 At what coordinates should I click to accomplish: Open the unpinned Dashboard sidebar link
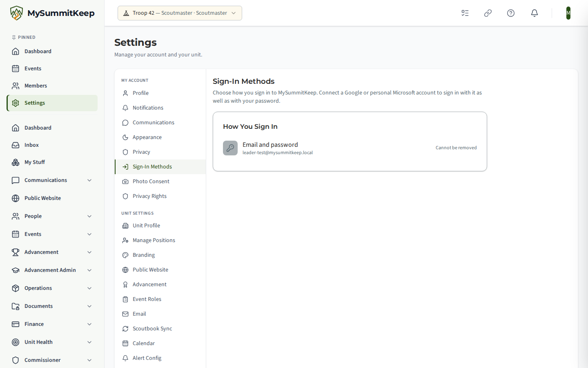[x=52, y=128]
